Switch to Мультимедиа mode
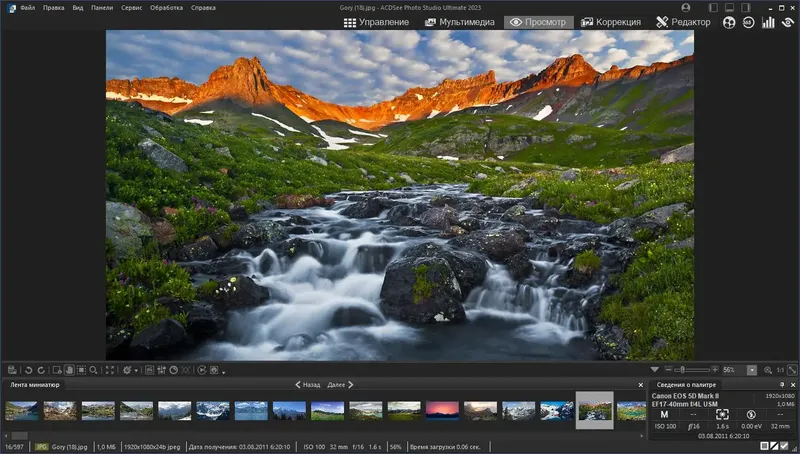This screenshot has height=454, width=800. 460,22
